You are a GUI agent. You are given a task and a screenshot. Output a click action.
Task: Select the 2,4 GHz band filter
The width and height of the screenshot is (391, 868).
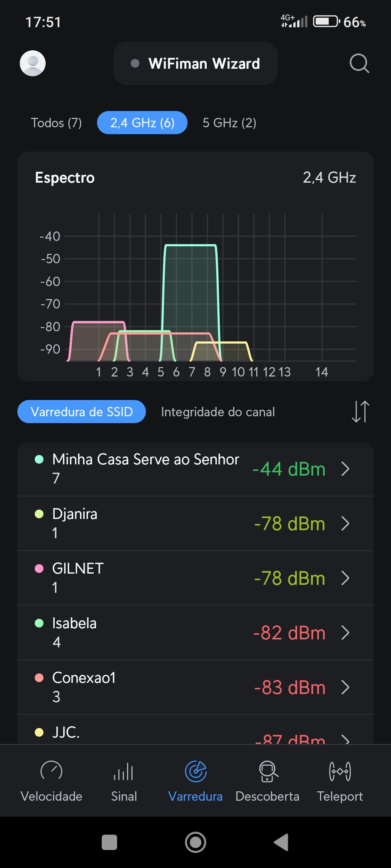(142, 123)
